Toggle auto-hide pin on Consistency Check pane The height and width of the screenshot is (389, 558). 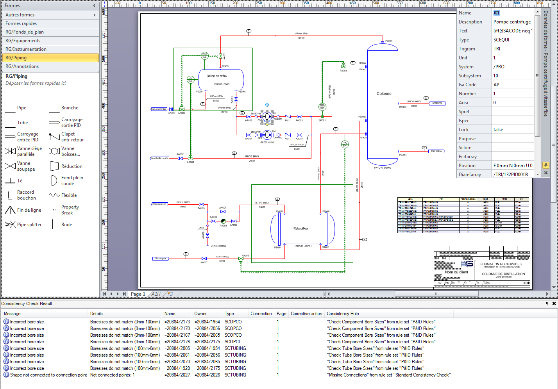point(547,304)
